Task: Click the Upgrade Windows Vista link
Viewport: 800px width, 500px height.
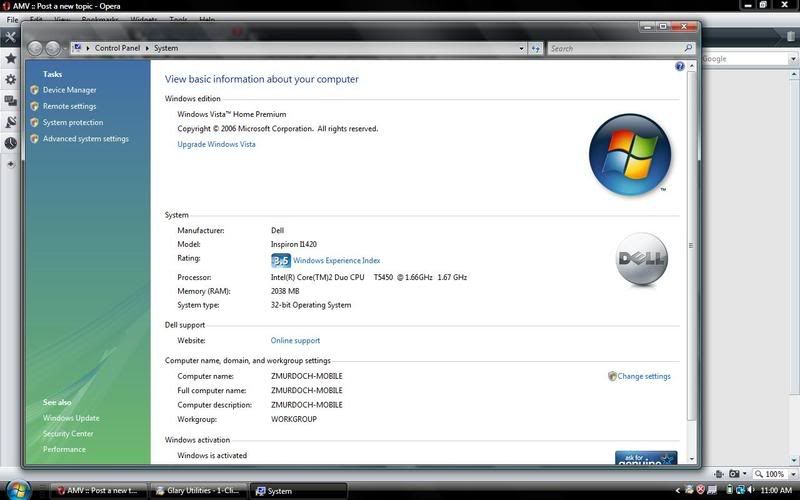Action: click(x=216, y=144)
